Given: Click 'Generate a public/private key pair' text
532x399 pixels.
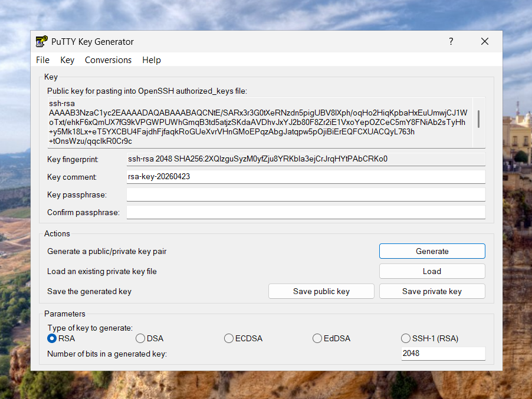Looking at the screenshot, I should click(x=107, y=251).
